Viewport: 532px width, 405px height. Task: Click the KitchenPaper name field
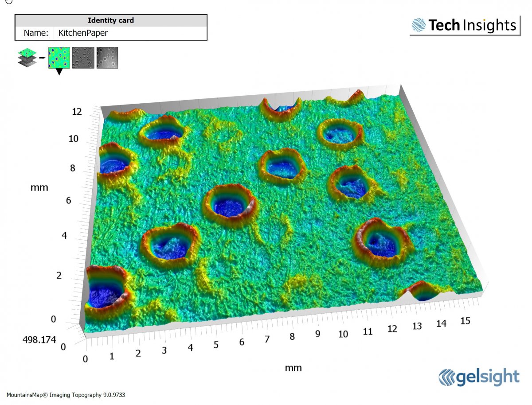click(x=83, y=33)
